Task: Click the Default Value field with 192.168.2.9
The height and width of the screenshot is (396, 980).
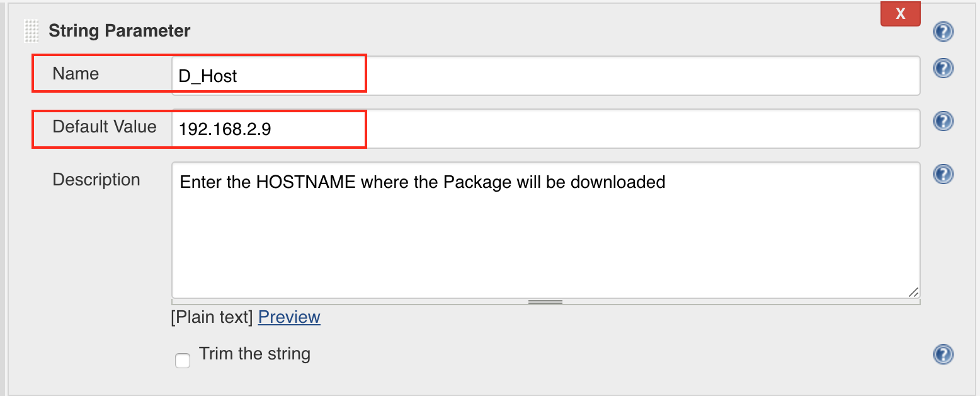Action: click(x=545, y=129)
